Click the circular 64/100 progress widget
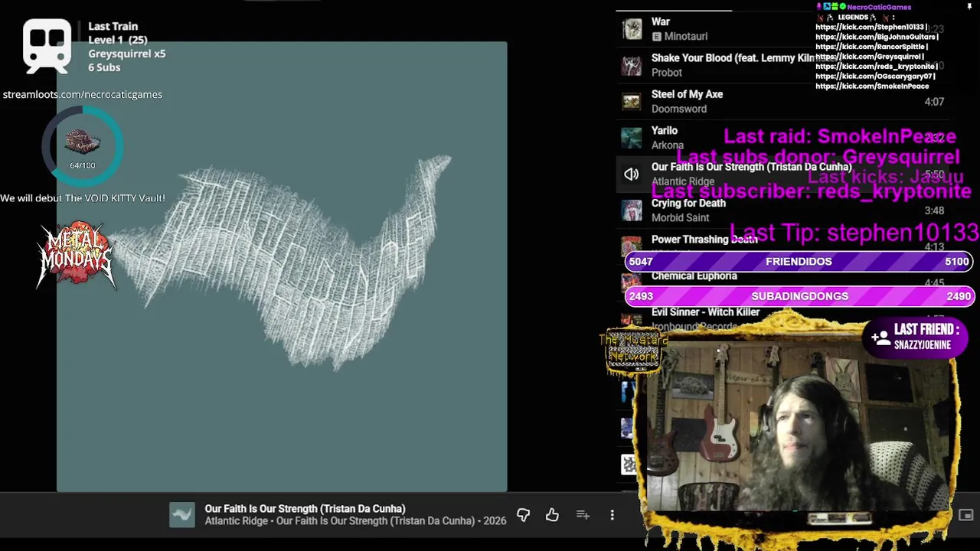Screen dimensions: 980x551 [83, 145]
